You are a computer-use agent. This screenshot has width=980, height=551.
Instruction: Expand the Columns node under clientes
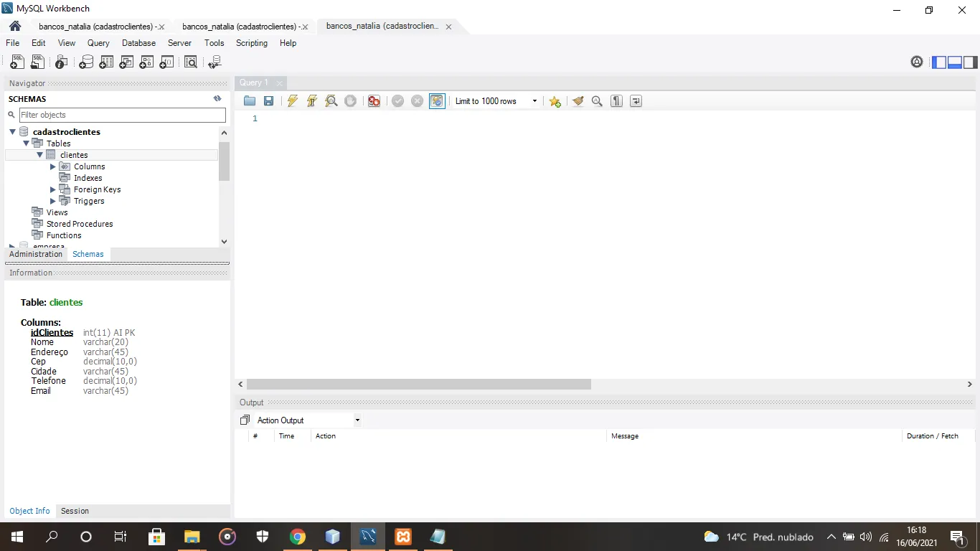point(53,166)
